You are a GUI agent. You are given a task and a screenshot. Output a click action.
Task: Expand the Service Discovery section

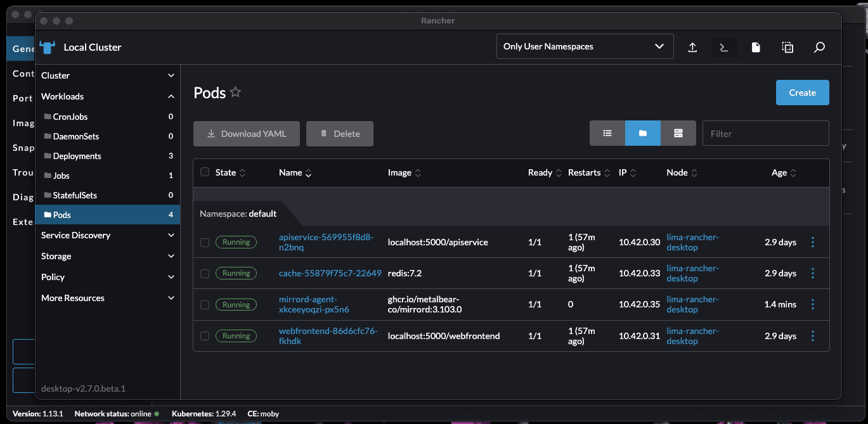pyautogui.click(x=108, y=235)
